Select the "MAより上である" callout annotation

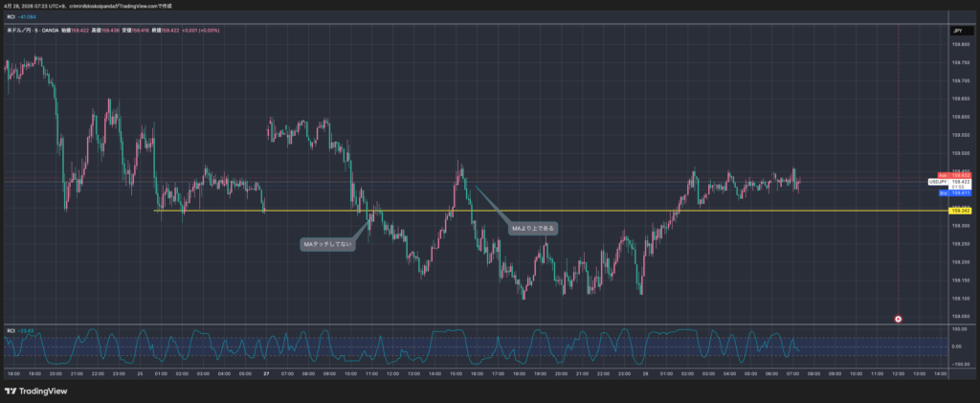point(532,229)
